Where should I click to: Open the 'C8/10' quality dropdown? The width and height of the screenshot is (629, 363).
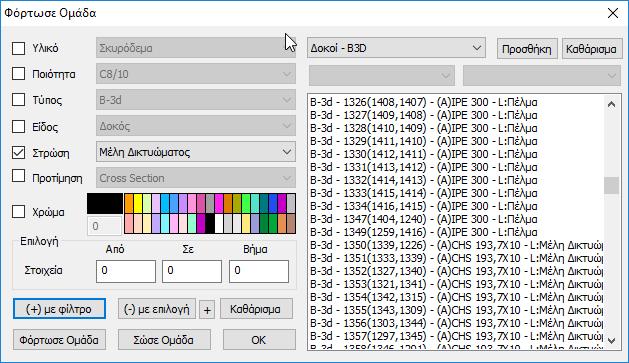pyautogui.click(x=196, y=74)
